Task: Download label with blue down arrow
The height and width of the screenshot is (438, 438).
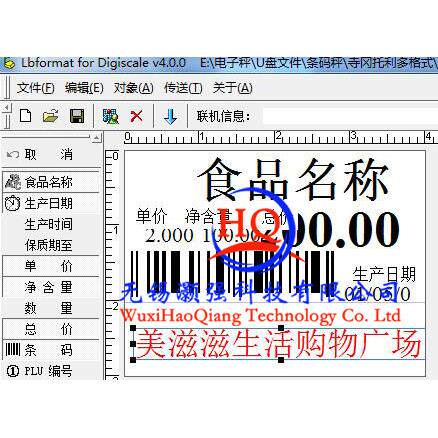Action: pyautogui.click(x=170, y=116)
